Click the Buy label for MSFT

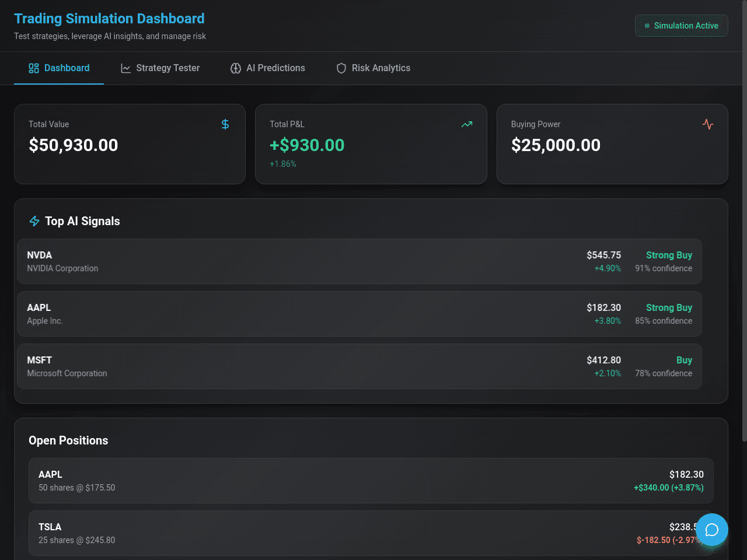pos(684,360)
